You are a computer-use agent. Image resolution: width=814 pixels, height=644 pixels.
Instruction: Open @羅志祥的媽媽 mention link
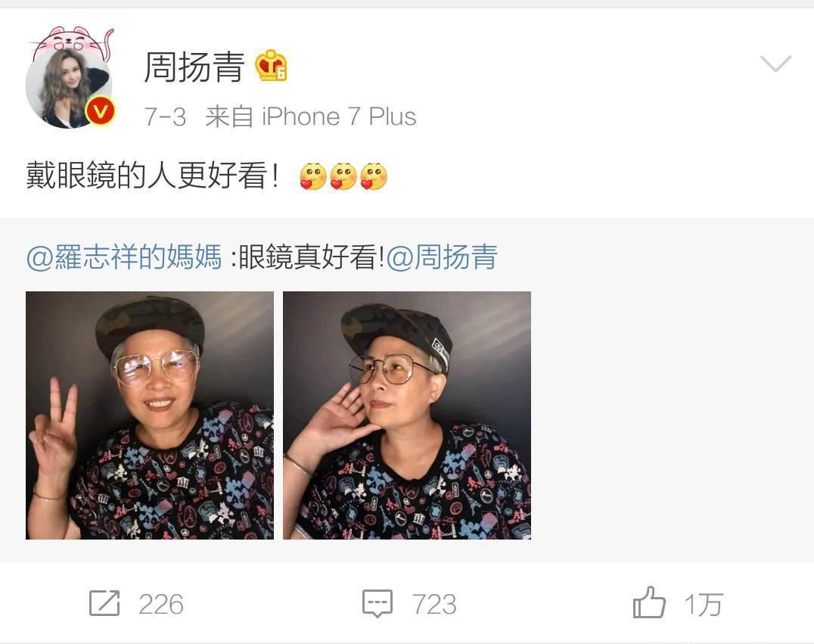(x=124, y=257)
